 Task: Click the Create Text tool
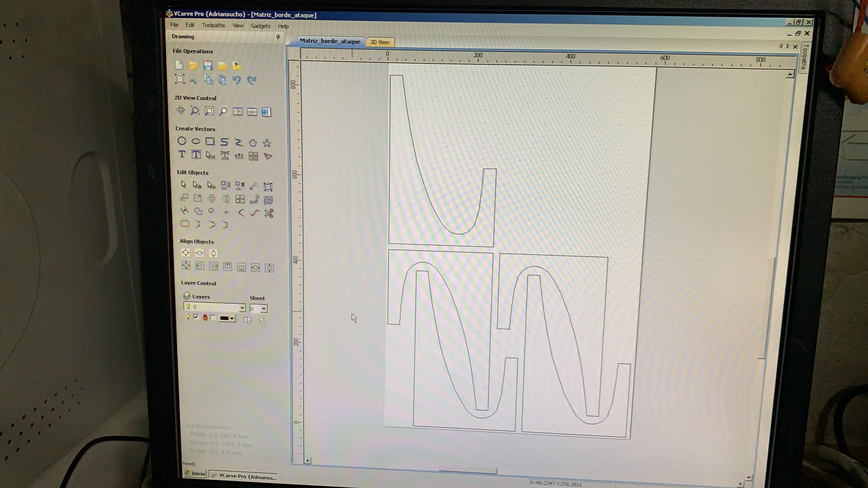click(182, 155)
